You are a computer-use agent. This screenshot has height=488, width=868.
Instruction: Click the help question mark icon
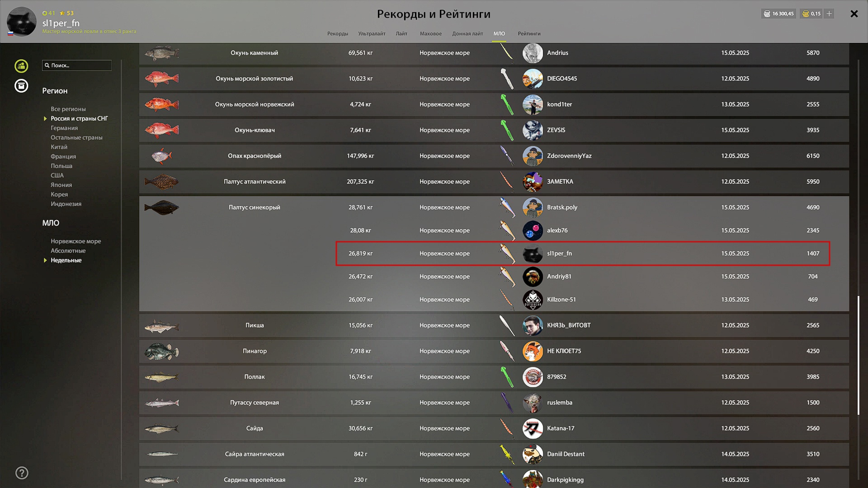tap(22, 473)
